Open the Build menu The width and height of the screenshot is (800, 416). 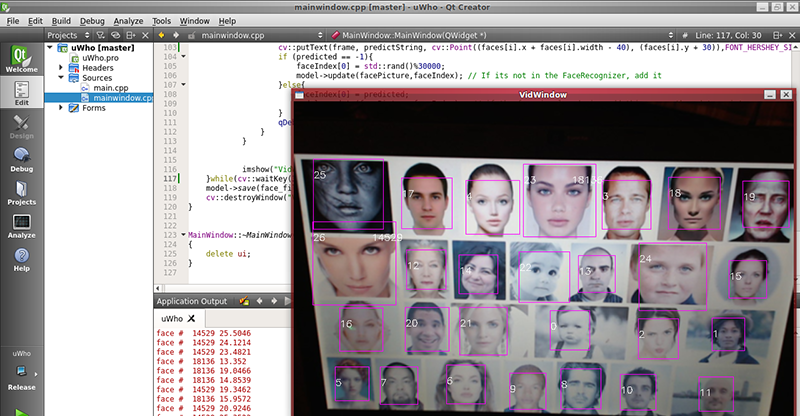point(61,20)
